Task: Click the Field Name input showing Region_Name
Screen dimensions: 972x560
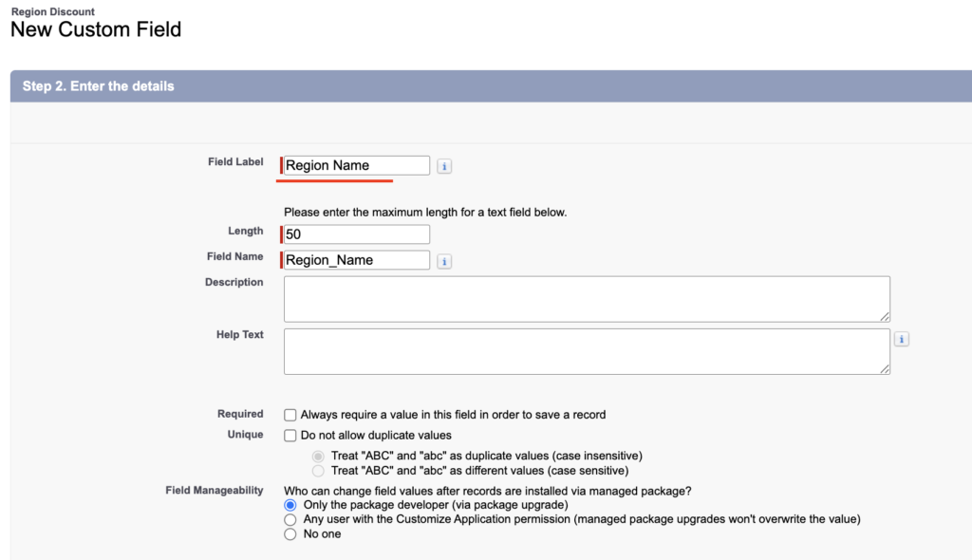Action: point(355,259)
